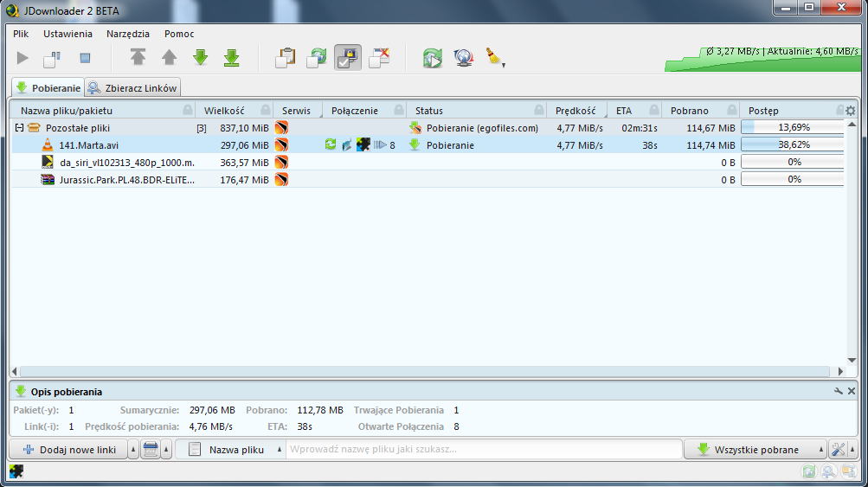The image size is (868, 487).
Task: Toggle the silent mode icon with red X
Action: [379, 58]
